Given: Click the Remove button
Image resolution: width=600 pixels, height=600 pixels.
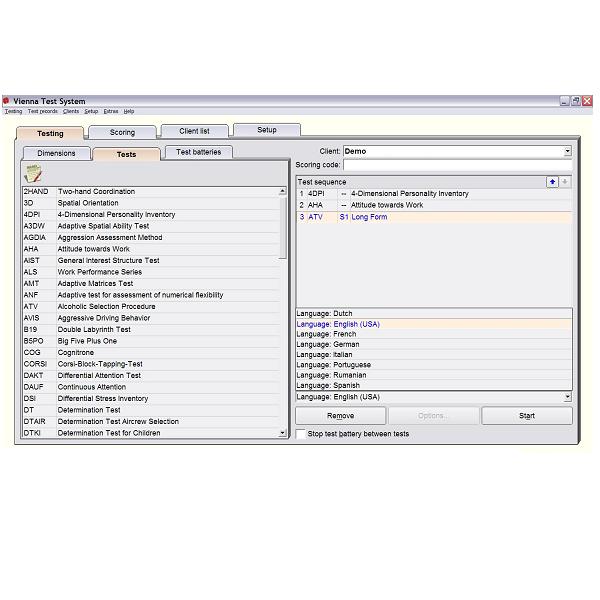Looking at the screenshot, I should click(341, 416).
